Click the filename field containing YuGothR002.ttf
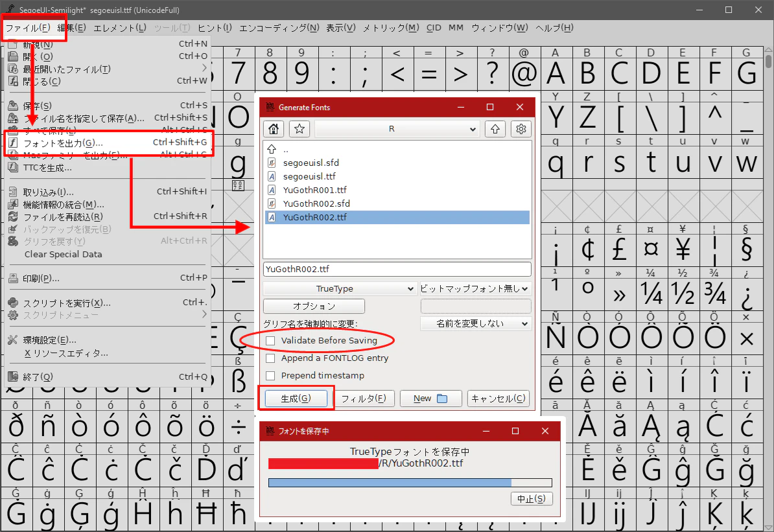 click(x=397, y=269)
